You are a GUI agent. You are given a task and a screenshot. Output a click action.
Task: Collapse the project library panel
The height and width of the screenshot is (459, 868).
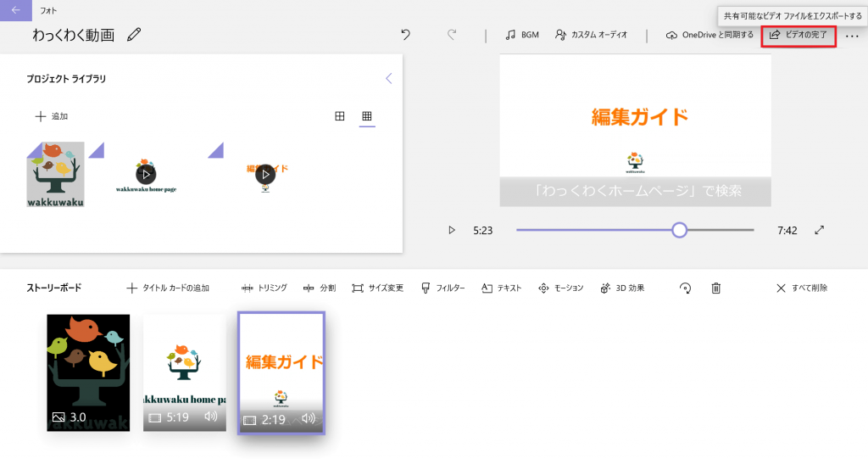click(388, 78)
